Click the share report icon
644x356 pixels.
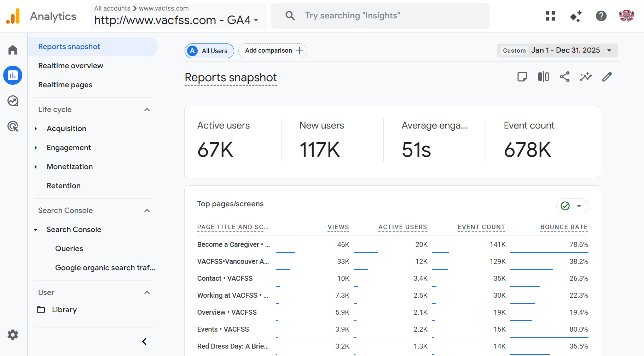click(x=564, y=77)
